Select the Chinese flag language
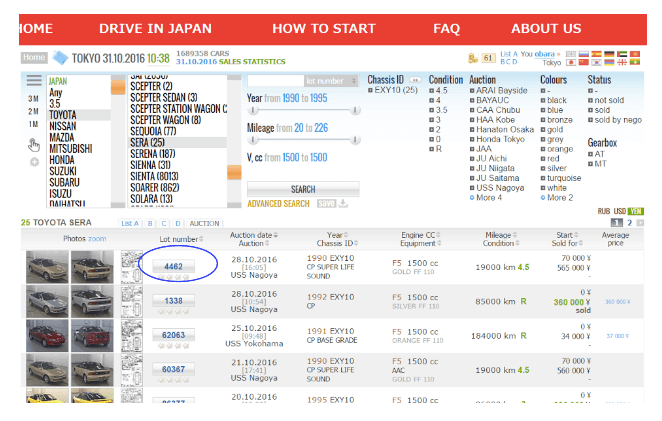The width and height of the screenshot is (662, 421). pyautogui.click(x=584, y=62)
